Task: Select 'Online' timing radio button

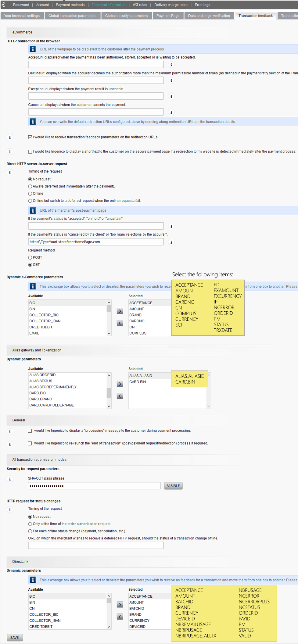Action: 30,194
